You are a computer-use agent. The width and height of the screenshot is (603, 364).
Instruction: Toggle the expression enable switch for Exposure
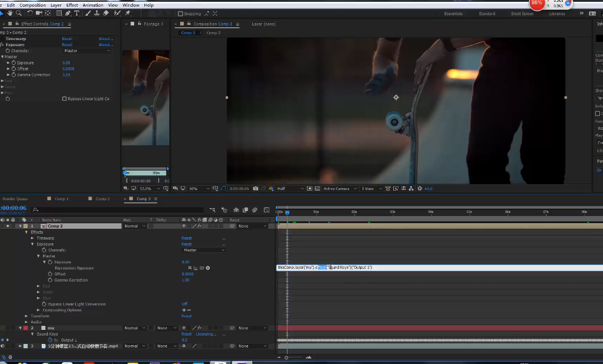coord(190,268)
